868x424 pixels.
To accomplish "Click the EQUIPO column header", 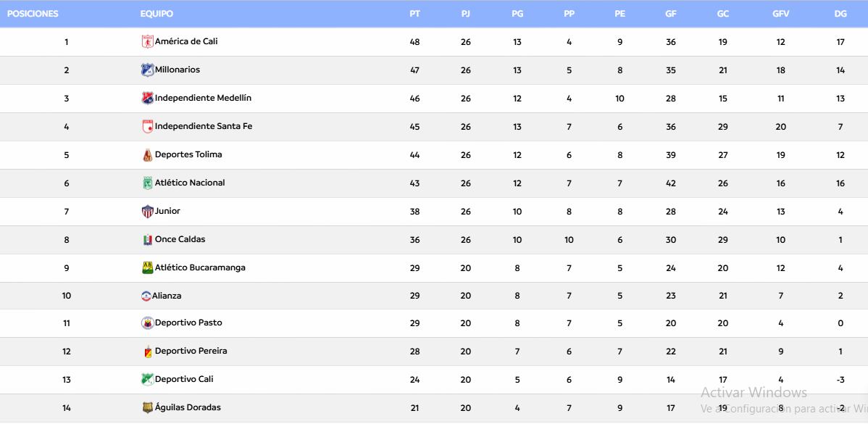I will point(157,14).
